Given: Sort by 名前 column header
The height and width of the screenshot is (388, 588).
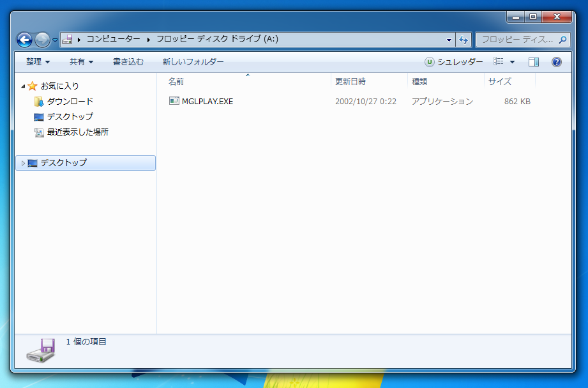Looking at the screenshot, I should pyautogui.click(x=248, y=82).
